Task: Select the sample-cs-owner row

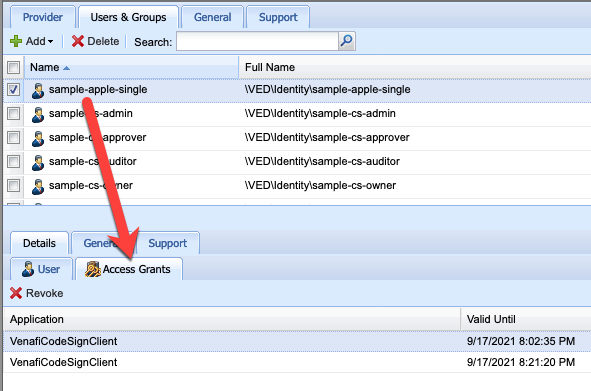Action: point(297,186)
